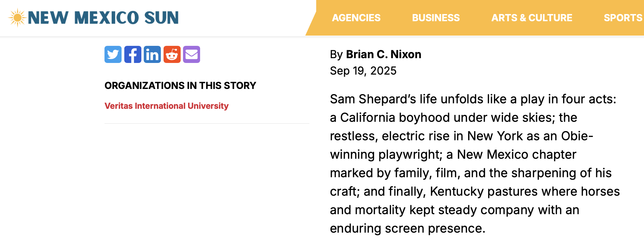Click the divider line below the organization link

tap(207, 123)
